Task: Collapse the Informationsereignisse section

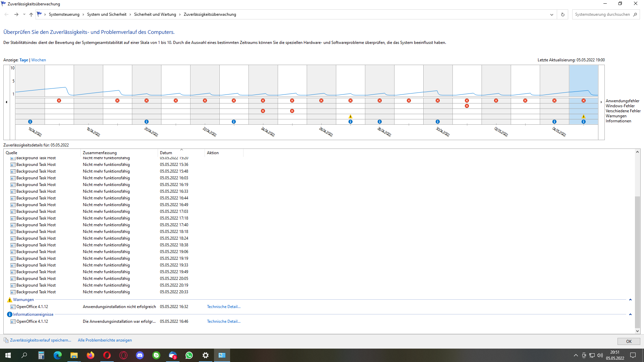Action: (630, 314)
